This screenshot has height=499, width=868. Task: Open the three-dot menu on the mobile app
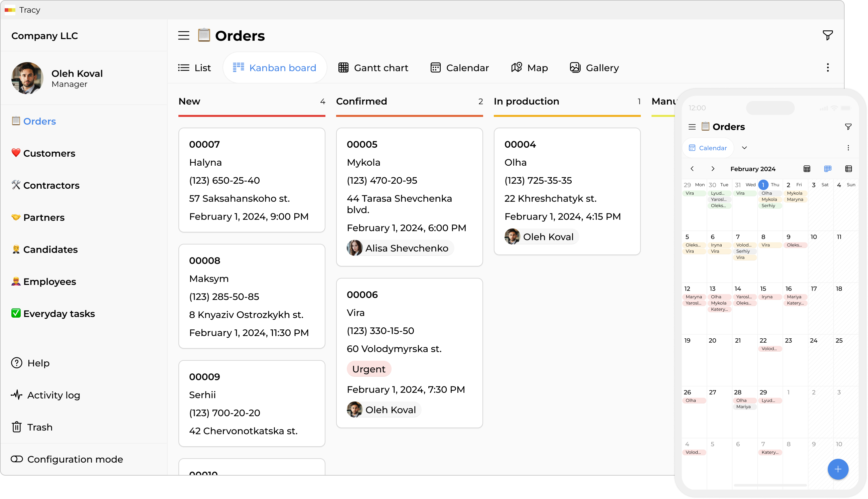[x=849, y=148]
